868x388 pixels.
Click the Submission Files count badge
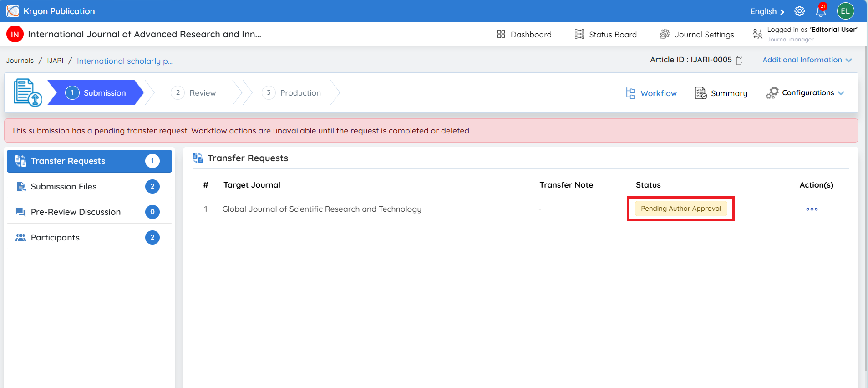(x=152, y=186)
